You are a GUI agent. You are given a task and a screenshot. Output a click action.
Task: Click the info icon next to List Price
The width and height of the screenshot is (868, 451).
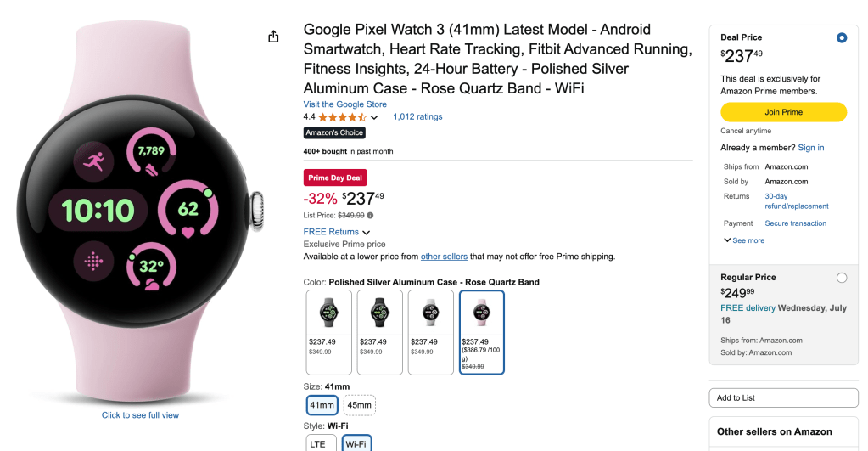(x=370, y=216)
